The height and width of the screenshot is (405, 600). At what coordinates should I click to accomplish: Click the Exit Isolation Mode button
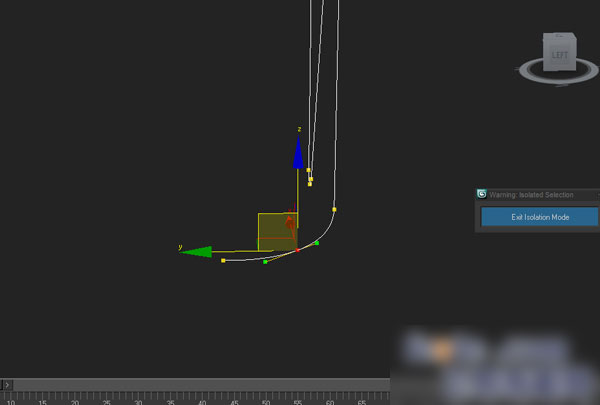[x=540, y=217]
